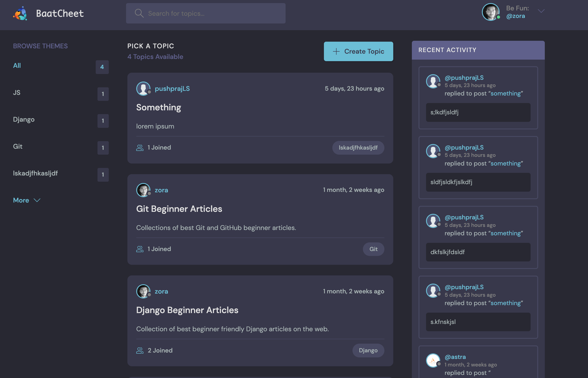
Task: Click the lskadjfhkasljdf tag on Something topic
Action: 358,148
